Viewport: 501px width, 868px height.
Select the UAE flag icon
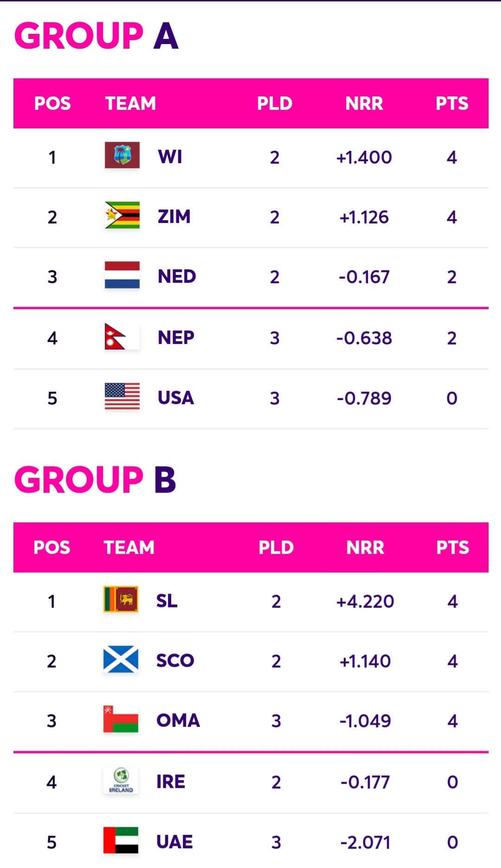tap(121, 840)
